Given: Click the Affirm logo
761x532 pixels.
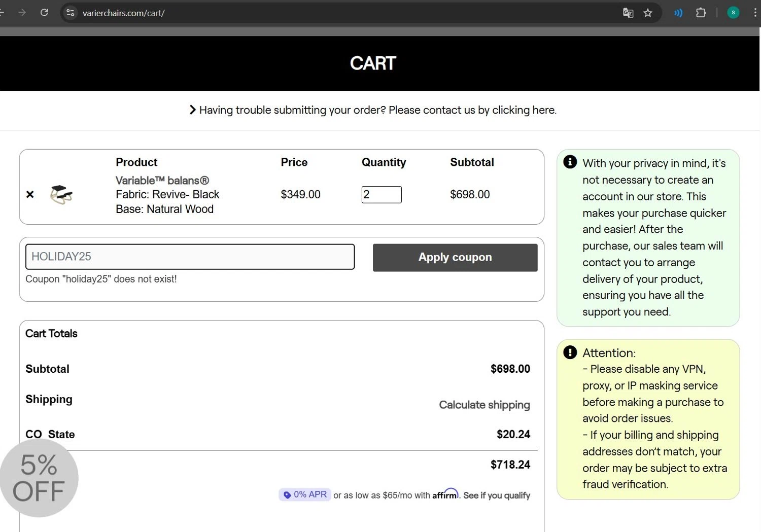Looking at the screenshot, I should tap(445, 493).
